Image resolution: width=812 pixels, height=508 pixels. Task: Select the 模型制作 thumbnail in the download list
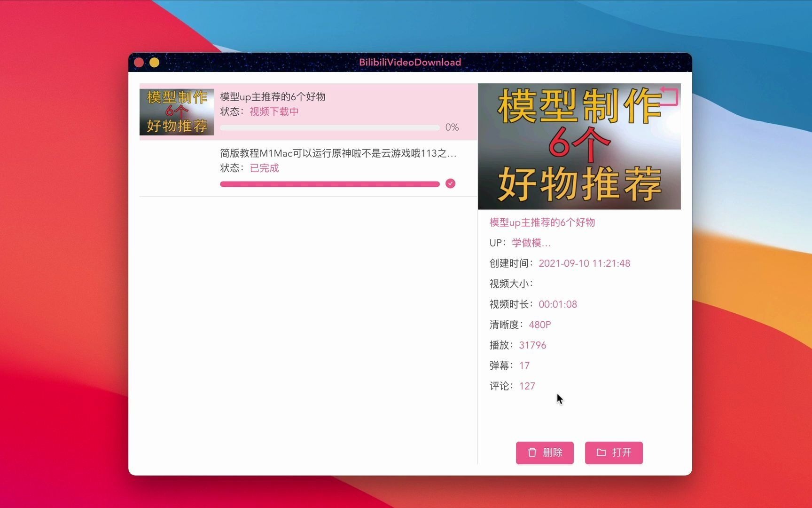[176, 111]
